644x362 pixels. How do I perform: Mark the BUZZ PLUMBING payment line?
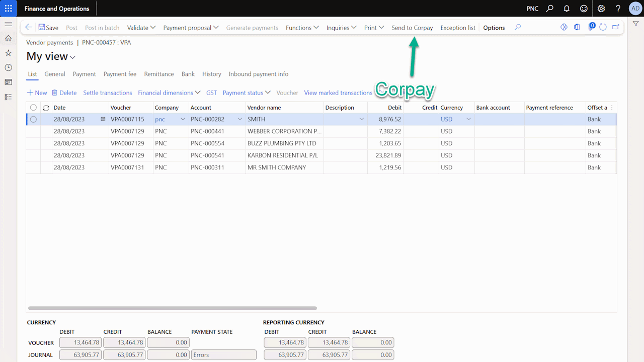tap(33, 143)
